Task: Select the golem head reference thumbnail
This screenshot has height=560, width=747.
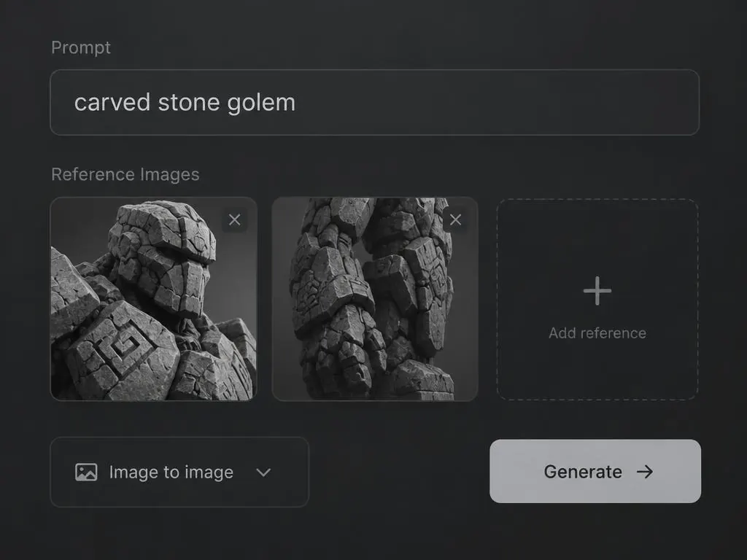Action: click(154, 299)
